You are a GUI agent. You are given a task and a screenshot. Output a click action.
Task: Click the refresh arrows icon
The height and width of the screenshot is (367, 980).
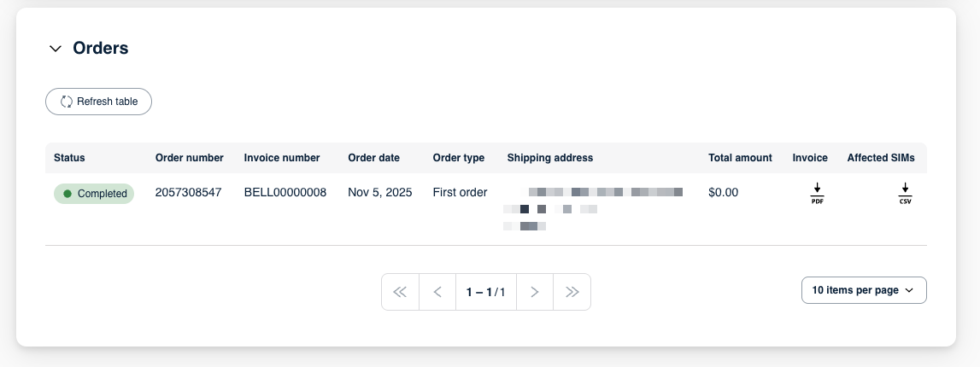click(67, 102)
